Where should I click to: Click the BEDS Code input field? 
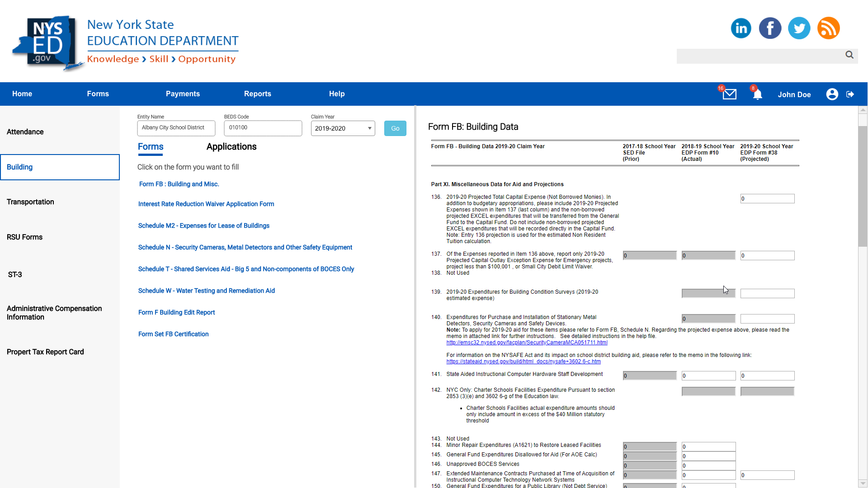point(263,128)
